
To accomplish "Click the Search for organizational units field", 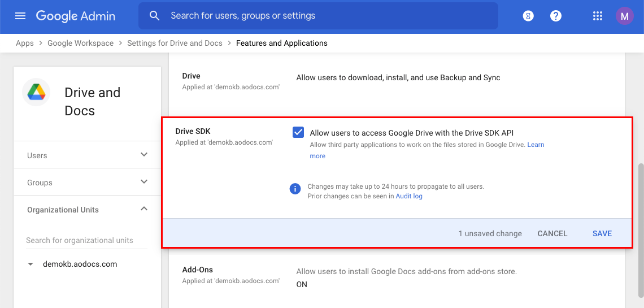I will 86,240.
